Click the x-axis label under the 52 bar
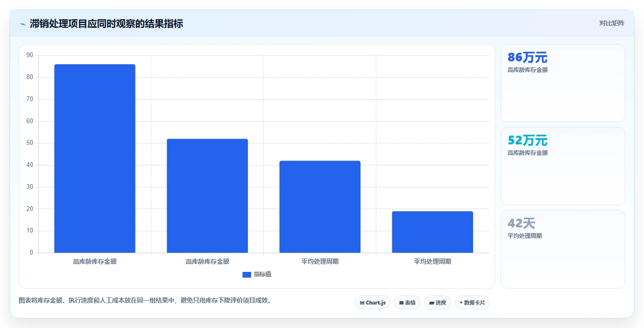Image resolution: width=644 pixels, height=328 pixels. pyautogui.click(x=207, y=261)
